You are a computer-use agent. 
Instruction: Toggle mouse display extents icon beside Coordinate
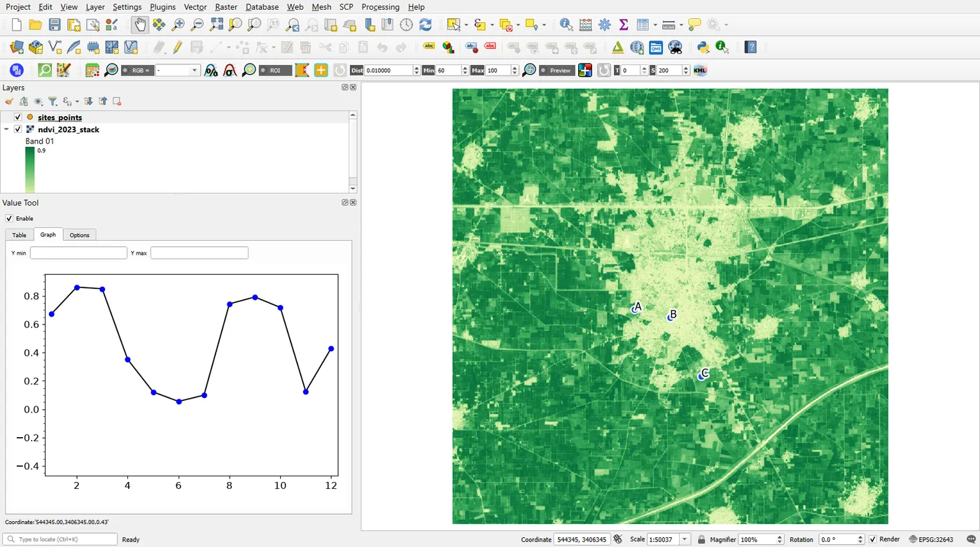coord(617,539)
